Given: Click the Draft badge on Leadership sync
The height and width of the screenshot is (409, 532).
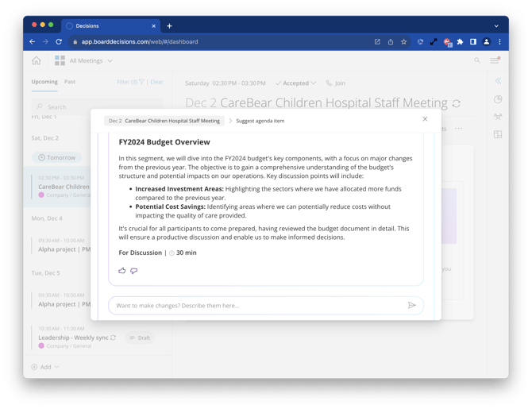Looking at the screenshot, I should tap(140, 338).
